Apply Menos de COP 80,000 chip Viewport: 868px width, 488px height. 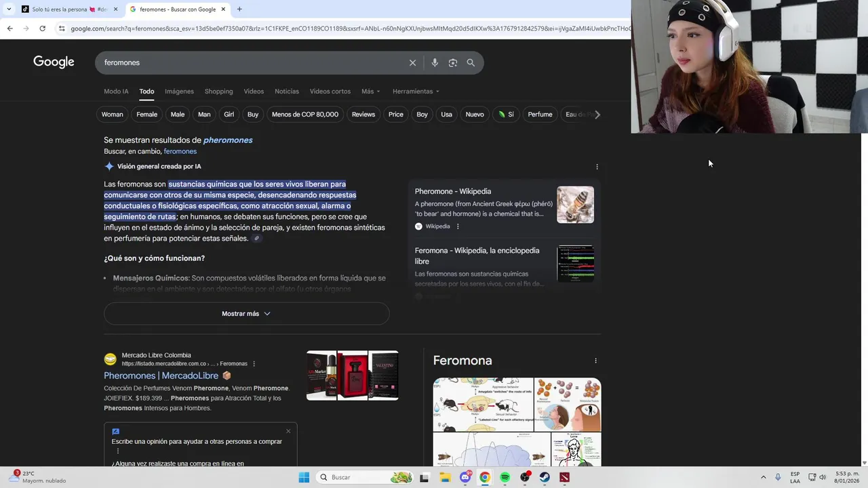[305, 115]
